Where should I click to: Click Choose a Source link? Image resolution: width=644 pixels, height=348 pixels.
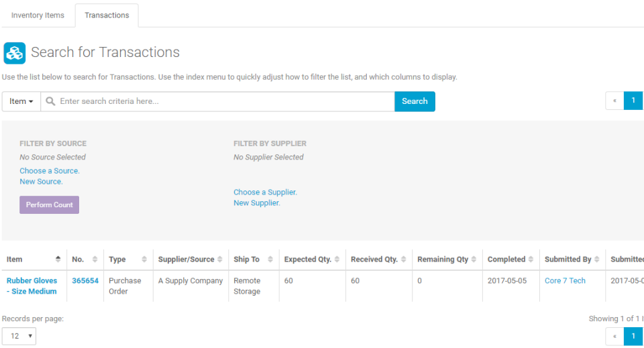tap(50, 171)
